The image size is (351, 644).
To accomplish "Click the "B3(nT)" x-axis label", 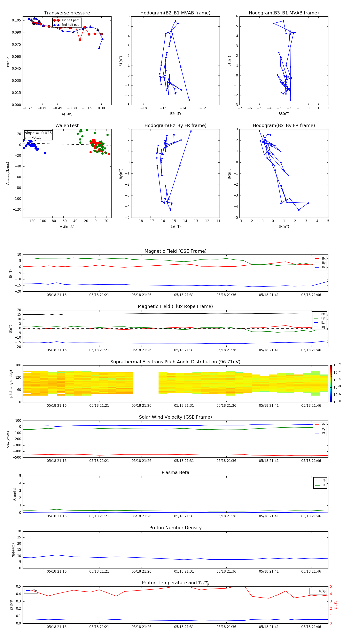I will pyautogui.click(x=284, y=114).
